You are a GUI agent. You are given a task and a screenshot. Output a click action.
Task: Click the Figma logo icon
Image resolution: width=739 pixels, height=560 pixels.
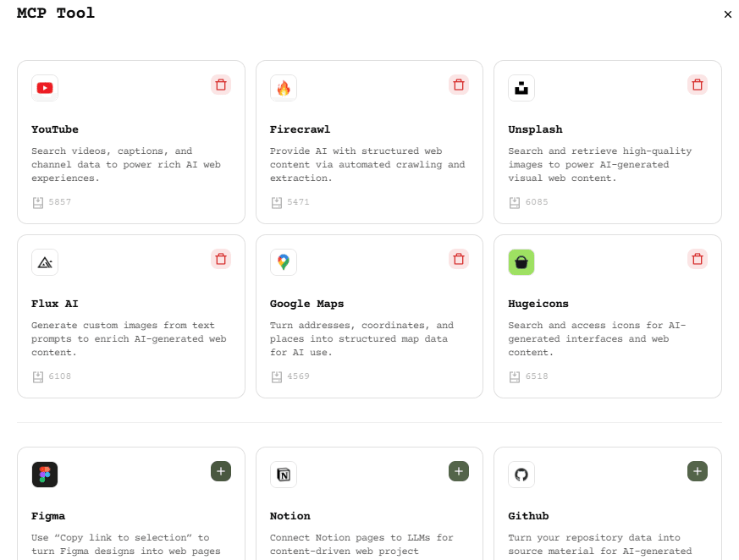[x=45, y=475]
